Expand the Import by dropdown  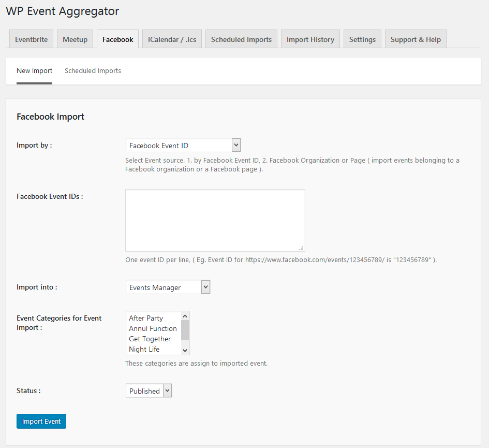tap(183, 145)
